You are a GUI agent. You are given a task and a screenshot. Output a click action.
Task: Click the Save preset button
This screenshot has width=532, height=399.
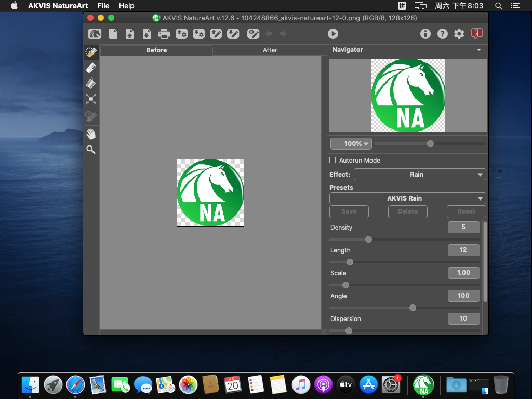pyautogui.click(x=349, y=211)
